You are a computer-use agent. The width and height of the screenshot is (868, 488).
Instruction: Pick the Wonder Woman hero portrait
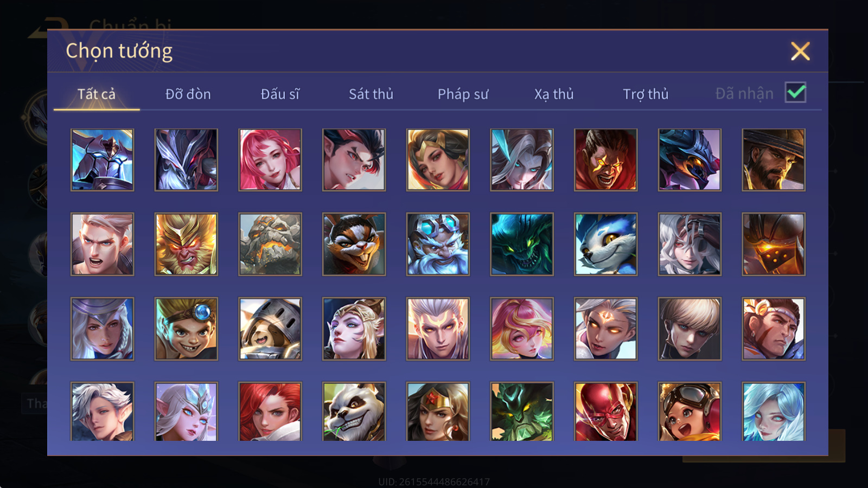coord(438,412)
